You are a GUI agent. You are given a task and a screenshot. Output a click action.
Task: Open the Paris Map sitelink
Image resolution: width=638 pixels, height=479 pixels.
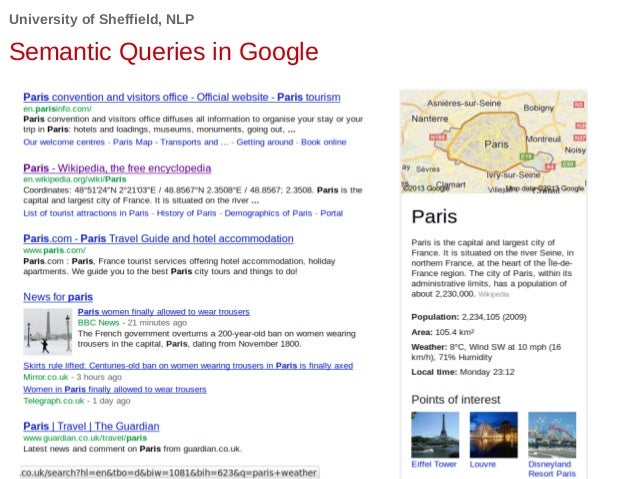(x=133, y=142)
